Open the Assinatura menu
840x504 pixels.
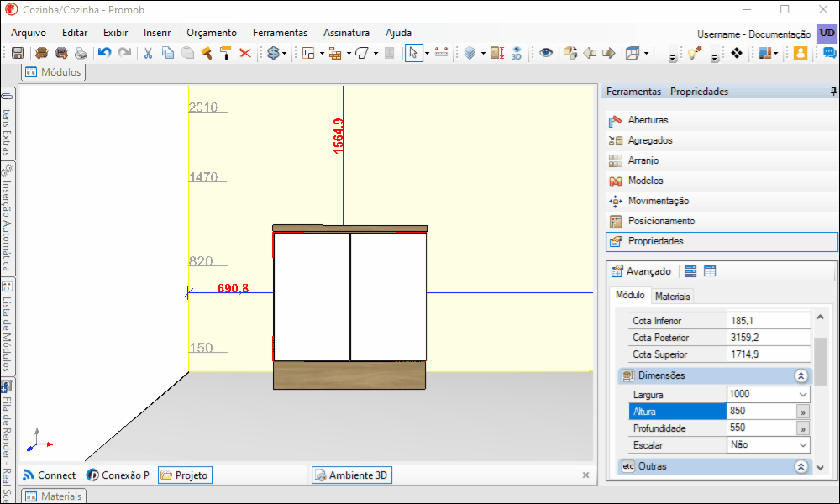(347, 33)
